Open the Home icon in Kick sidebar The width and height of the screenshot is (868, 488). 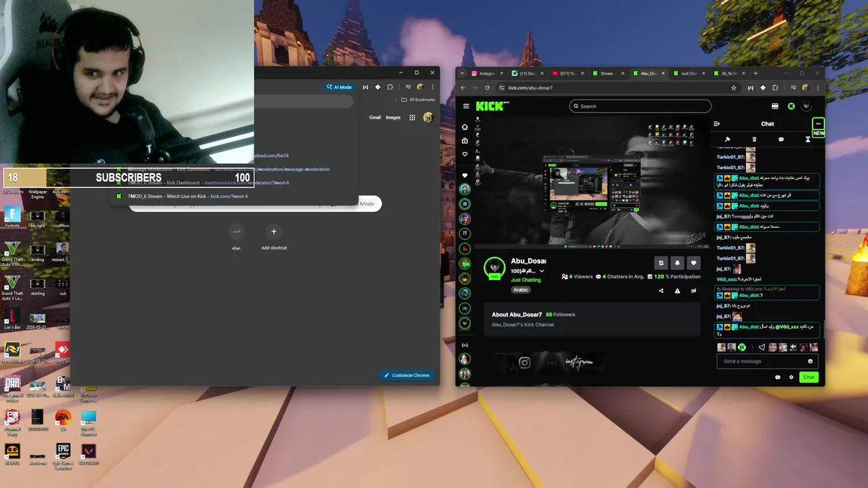pos(465,127)
